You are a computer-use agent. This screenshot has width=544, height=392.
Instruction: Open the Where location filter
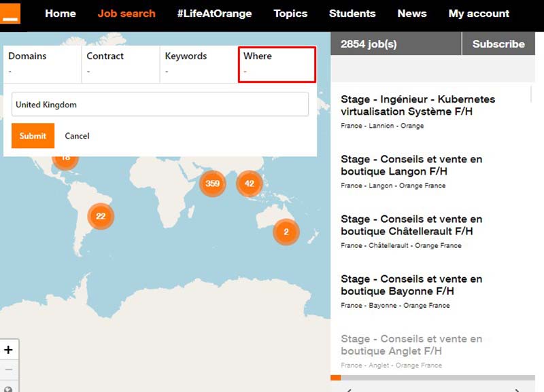click(x=277, y=64)
